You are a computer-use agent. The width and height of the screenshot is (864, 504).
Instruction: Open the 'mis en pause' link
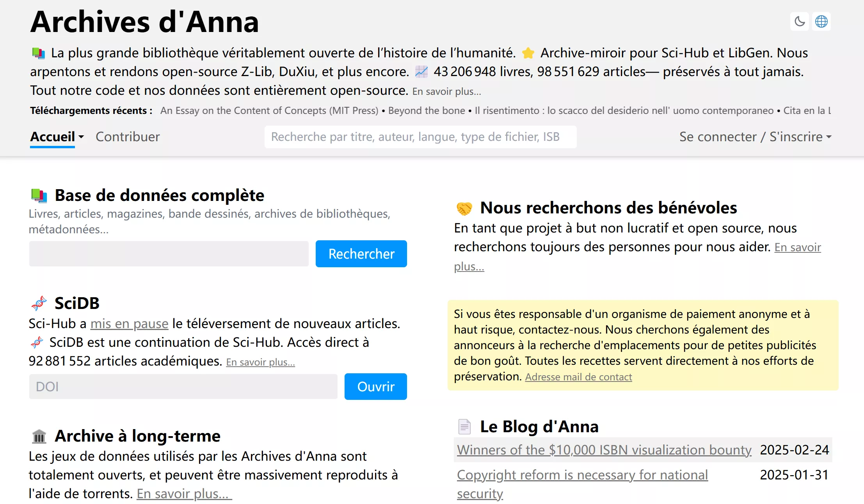click(x=129, y=323)
